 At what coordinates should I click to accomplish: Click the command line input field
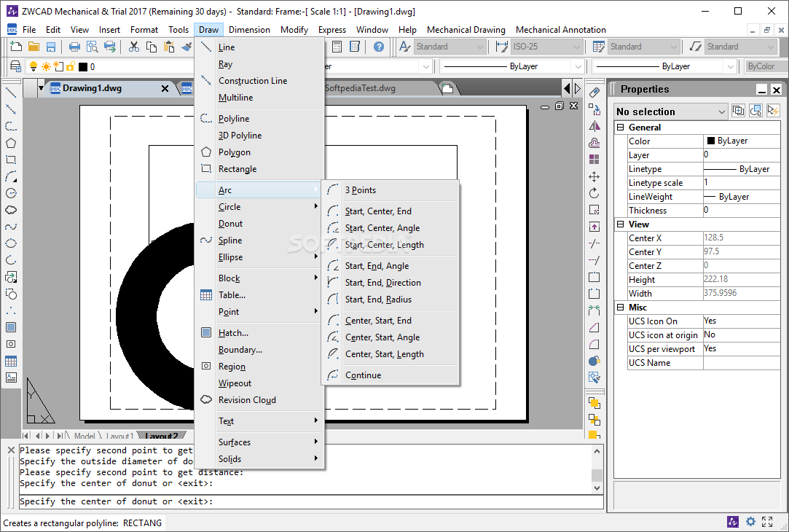click(311, 501)
